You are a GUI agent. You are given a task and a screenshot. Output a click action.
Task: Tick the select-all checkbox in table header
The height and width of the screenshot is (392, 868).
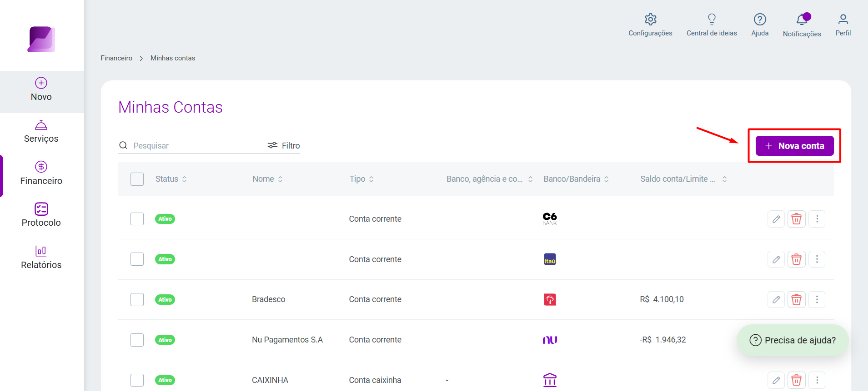(x=137, y=179)
